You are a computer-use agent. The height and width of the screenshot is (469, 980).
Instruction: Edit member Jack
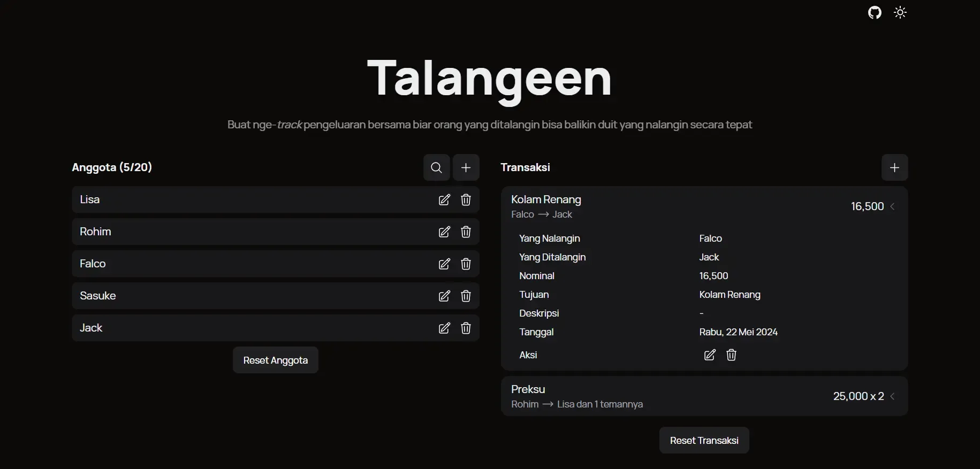[x=444, y=328]
